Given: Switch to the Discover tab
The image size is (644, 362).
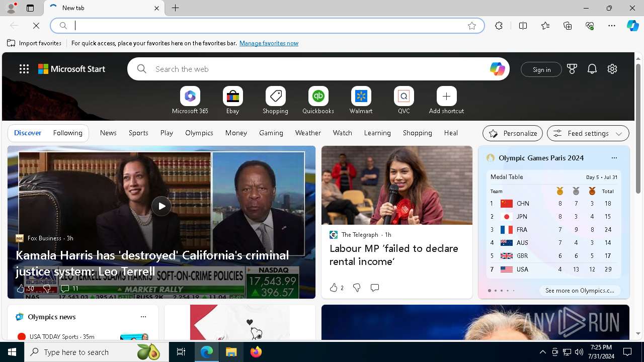Looking at the screenshot, I should 28,133.
